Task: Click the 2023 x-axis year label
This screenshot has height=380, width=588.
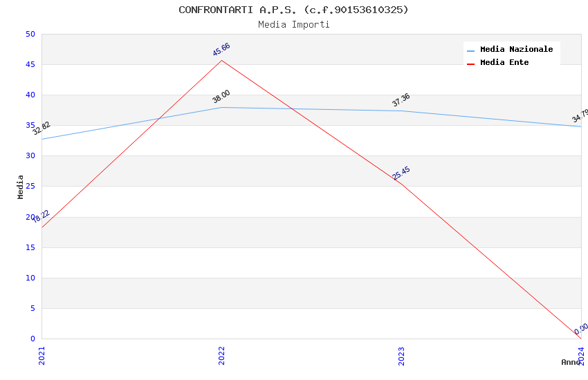Action: click(x=401, y=355)
